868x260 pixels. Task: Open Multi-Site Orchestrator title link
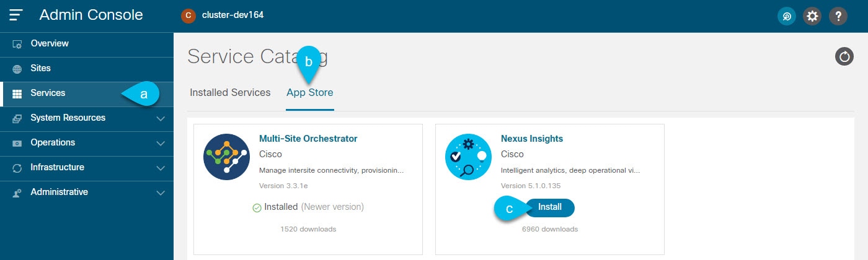tap(308, 139)
